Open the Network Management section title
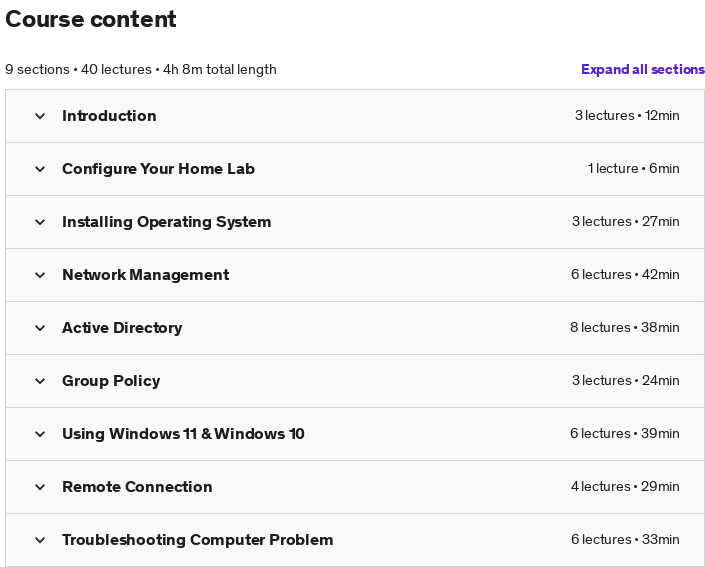 (x=146, y=275)
